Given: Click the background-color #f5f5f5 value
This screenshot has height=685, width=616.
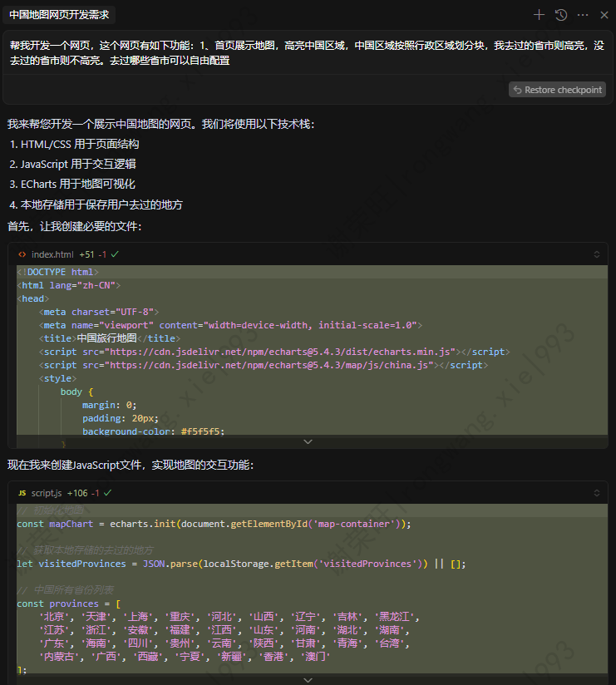Looking at the screenshot, I should coord(202,431).
